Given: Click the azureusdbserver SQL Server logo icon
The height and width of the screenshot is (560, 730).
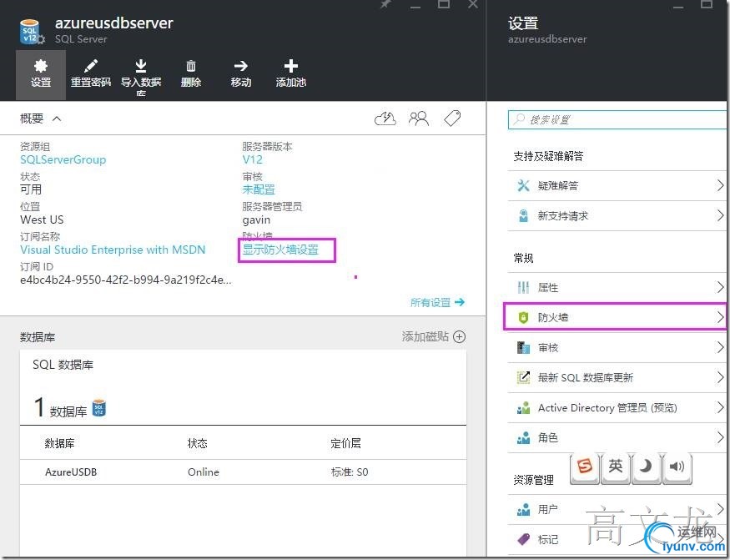Looking at the screenshot, I should click(x=32, y=32).
